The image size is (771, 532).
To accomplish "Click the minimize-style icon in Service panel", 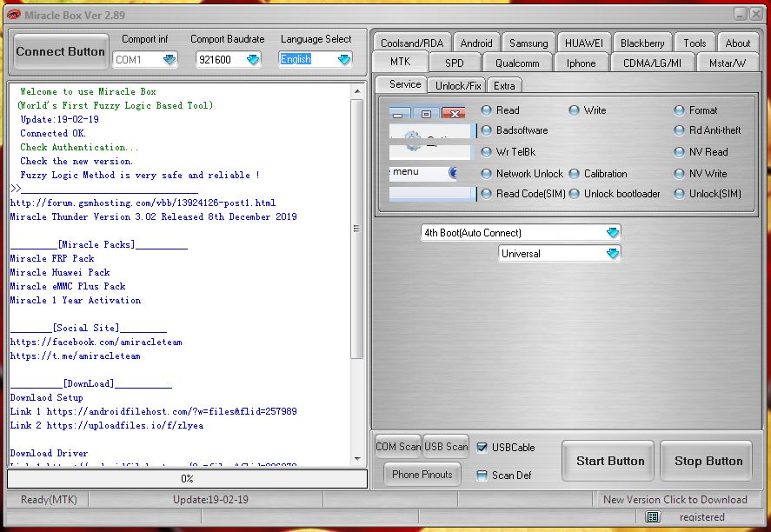I will point(399,113).
